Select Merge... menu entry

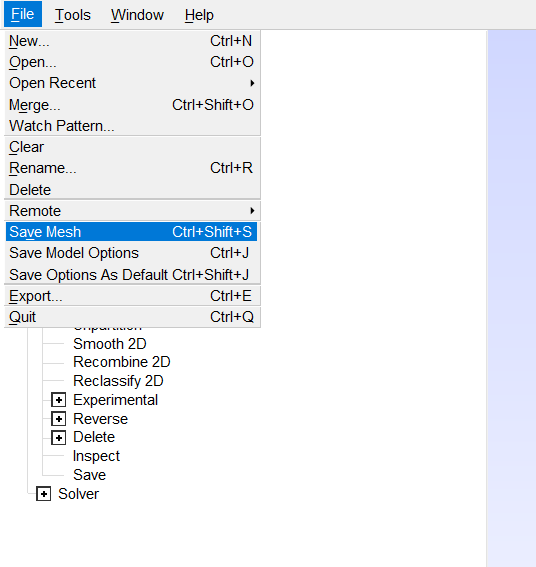point(132,105)
